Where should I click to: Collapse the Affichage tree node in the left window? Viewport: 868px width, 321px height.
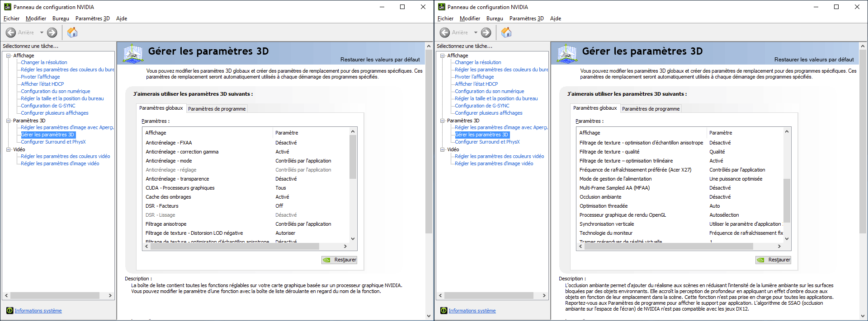point(8,56)
